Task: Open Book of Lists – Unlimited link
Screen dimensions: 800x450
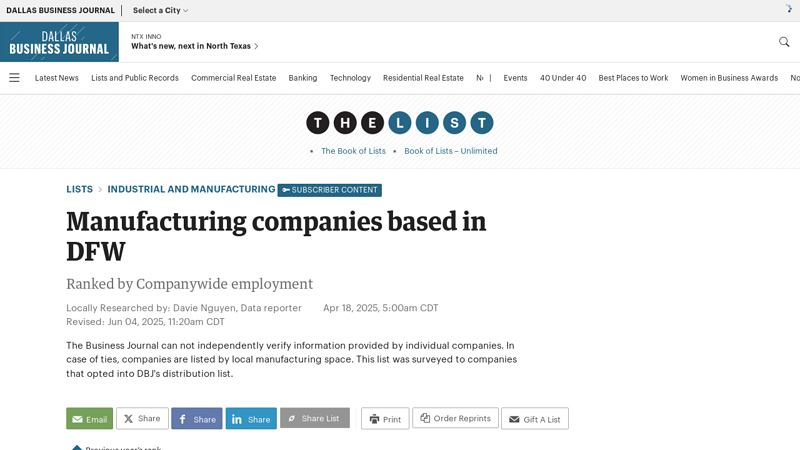Action: [x=450, y=151]
